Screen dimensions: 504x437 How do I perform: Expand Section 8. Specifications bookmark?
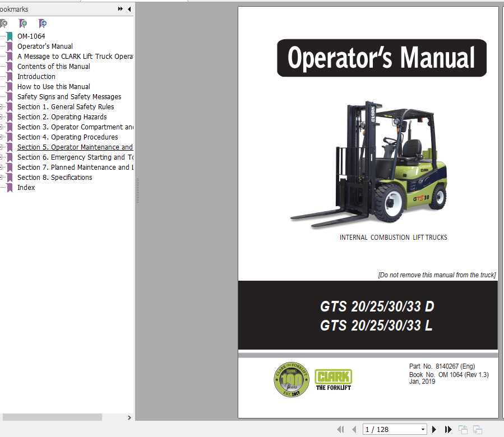click(x=1, y=178)
